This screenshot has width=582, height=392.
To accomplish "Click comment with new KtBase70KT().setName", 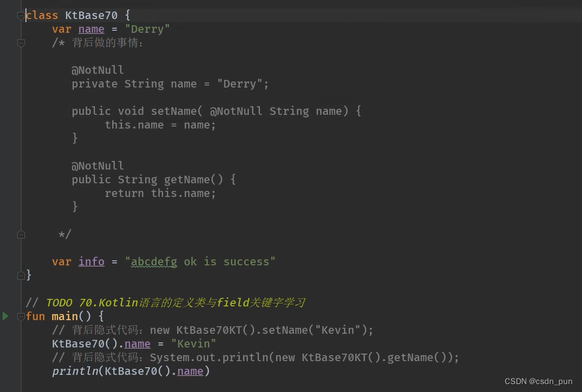I will 212,330.
